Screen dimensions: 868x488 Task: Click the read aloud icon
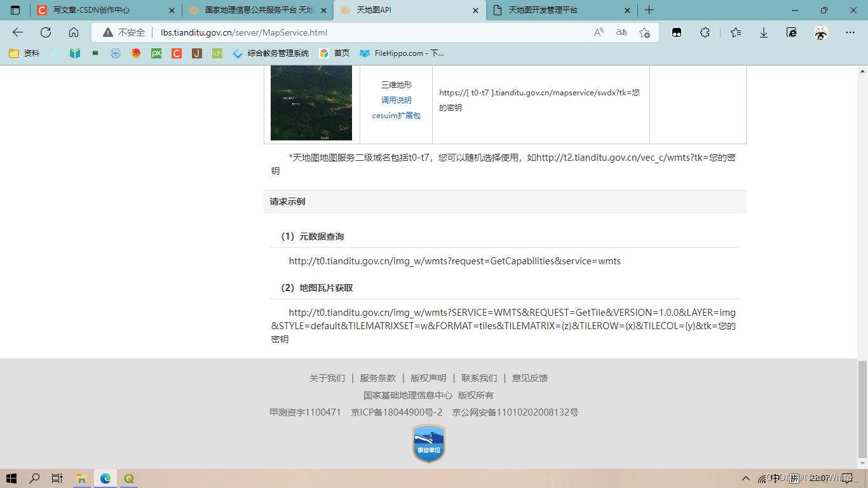tap(599, 32)
